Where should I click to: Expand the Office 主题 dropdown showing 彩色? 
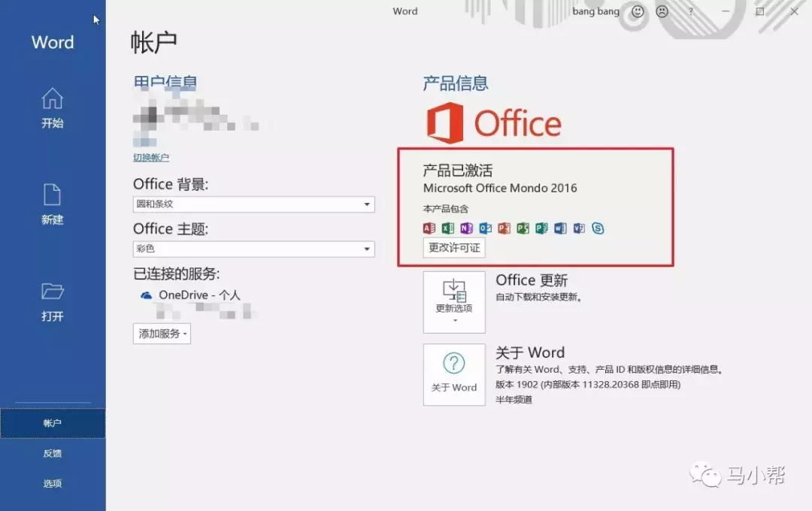click(x=254, y=249)
